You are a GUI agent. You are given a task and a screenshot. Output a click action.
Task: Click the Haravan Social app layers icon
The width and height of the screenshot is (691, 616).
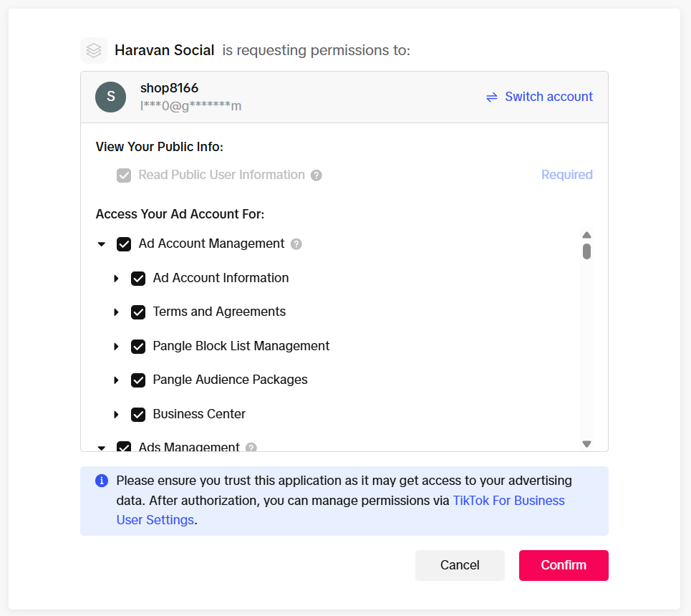click(x=94, y=50)
